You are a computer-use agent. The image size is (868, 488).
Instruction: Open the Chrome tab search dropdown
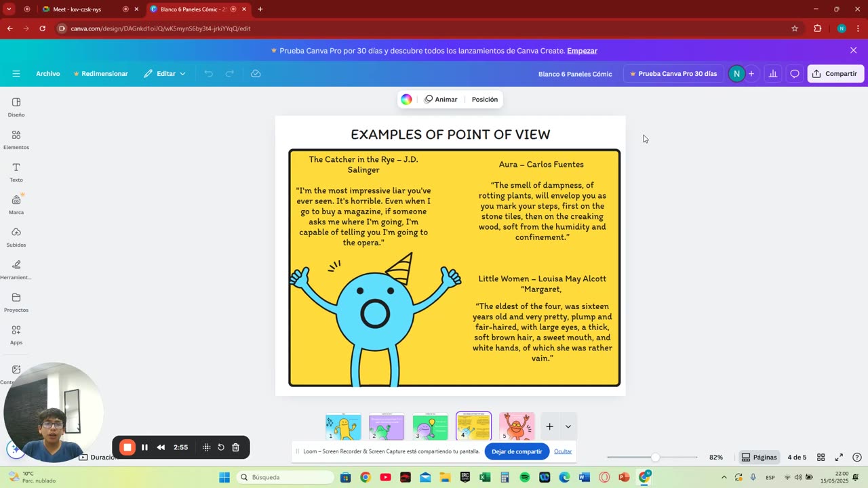9,9
